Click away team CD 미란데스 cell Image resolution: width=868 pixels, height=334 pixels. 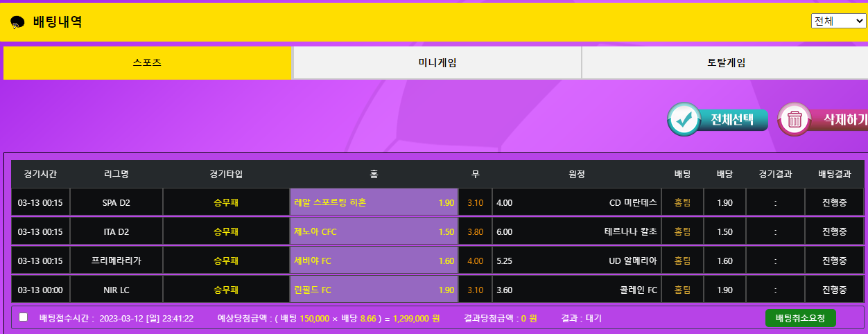point(576,203)
